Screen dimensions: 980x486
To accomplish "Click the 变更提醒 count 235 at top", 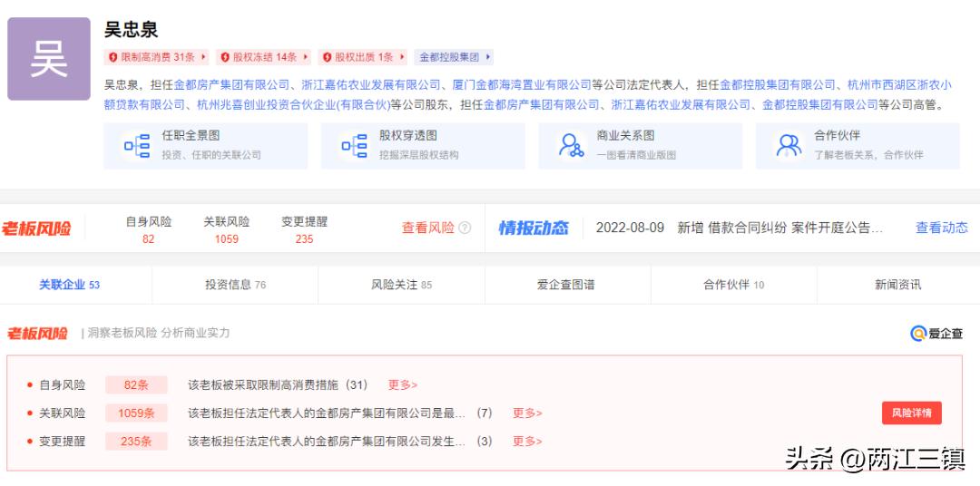I will click(x=304, y=239).
